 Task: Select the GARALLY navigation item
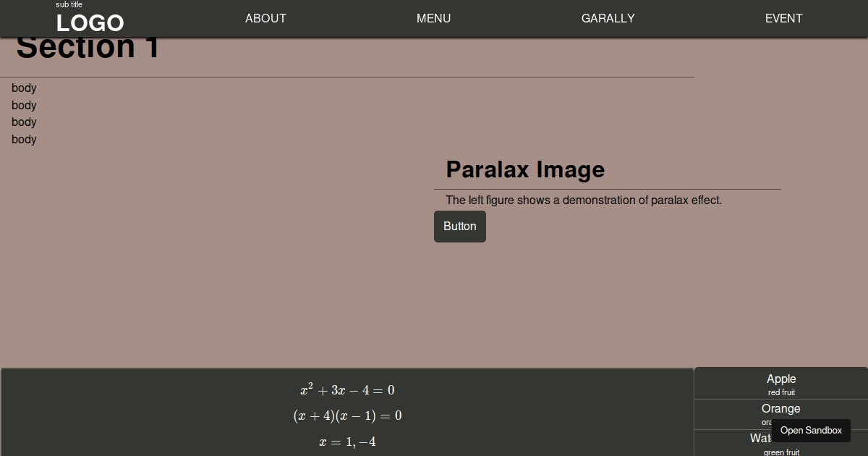point(608,19)
